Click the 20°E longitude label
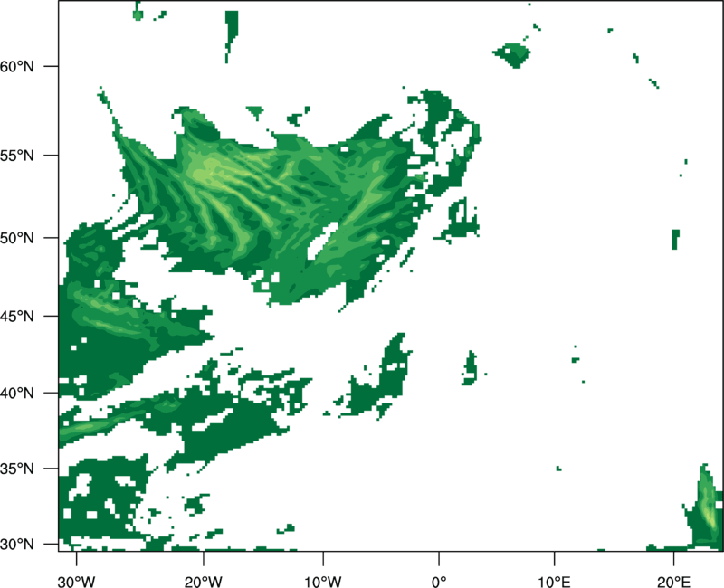724x588 pixels. coord(673,582)
